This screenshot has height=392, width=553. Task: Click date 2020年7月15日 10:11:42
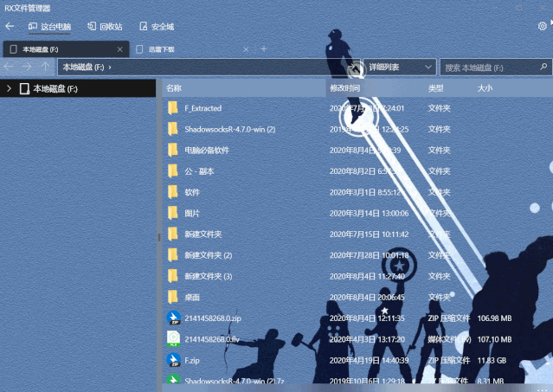(370, 234)
